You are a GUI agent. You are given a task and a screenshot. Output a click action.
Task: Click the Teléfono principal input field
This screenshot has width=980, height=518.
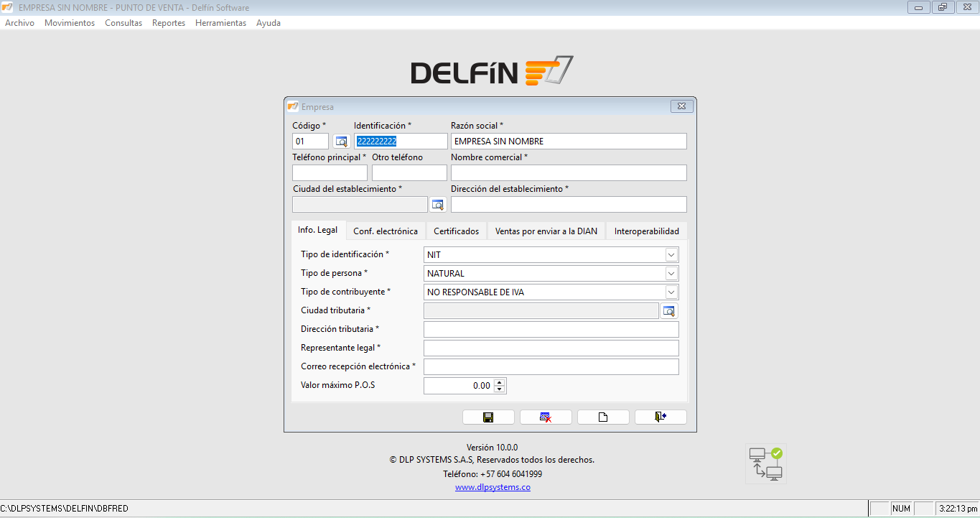[x=330, y=173]
